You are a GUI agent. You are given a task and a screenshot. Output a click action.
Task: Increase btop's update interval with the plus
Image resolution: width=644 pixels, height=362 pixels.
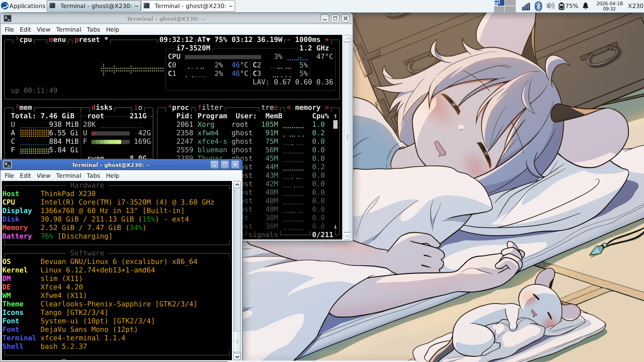[x=327, y=40]
